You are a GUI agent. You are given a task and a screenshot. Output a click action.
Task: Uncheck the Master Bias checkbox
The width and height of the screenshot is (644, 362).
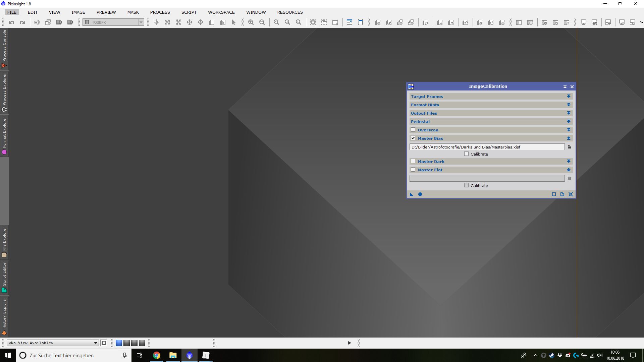413,138
